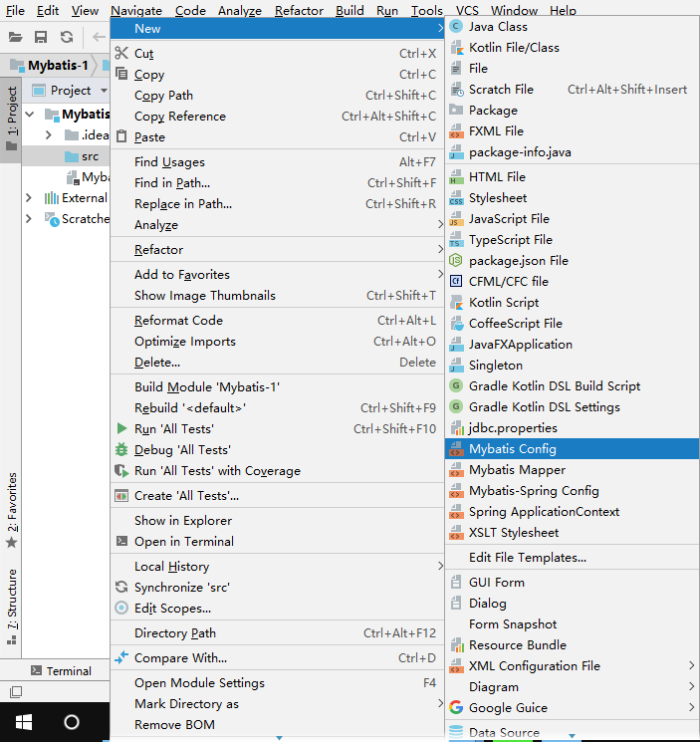Select Add to Favorites entry
Viewport: 700px width, 742px height.
[277, 275]
